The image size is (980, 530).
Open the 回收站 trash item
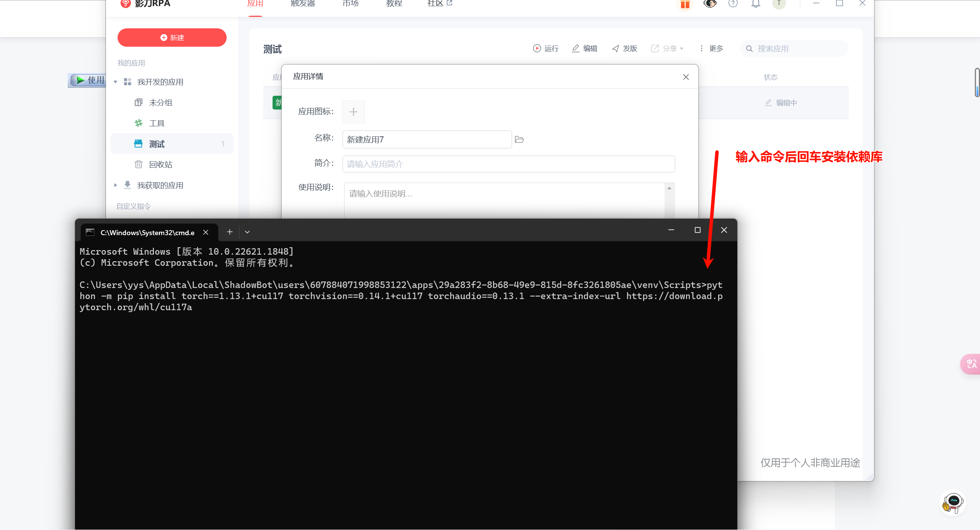click(x=160, y=165)
